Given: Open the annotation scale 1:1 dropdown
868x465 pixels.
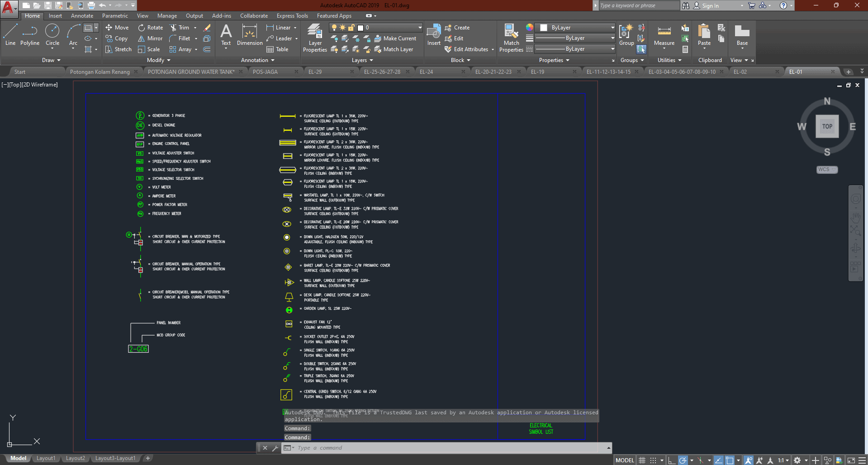Looking at the screenshot, I should click(x=783, y=460).
